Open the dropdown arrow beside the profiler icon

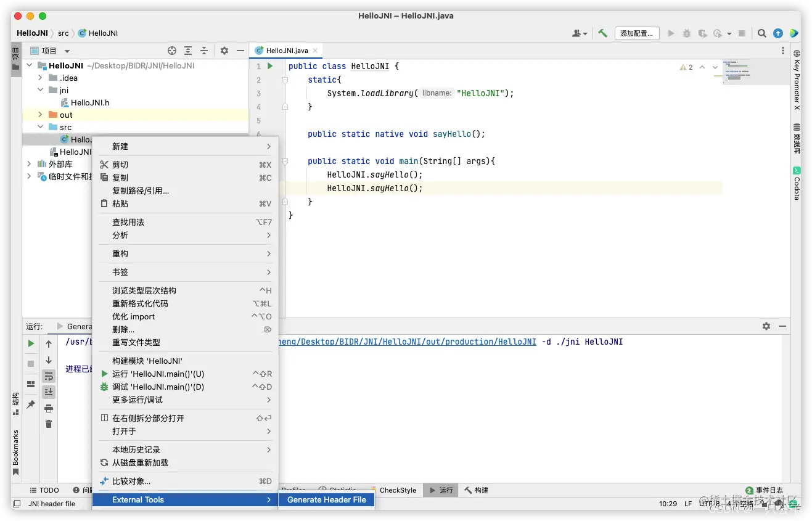(x=729, y=33)
